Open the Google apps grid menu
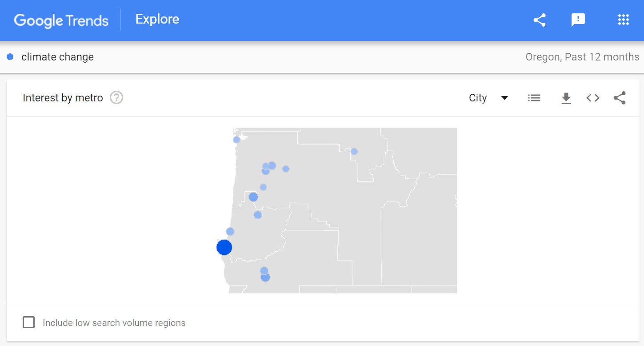644x346 pixels. pos(624,20)
